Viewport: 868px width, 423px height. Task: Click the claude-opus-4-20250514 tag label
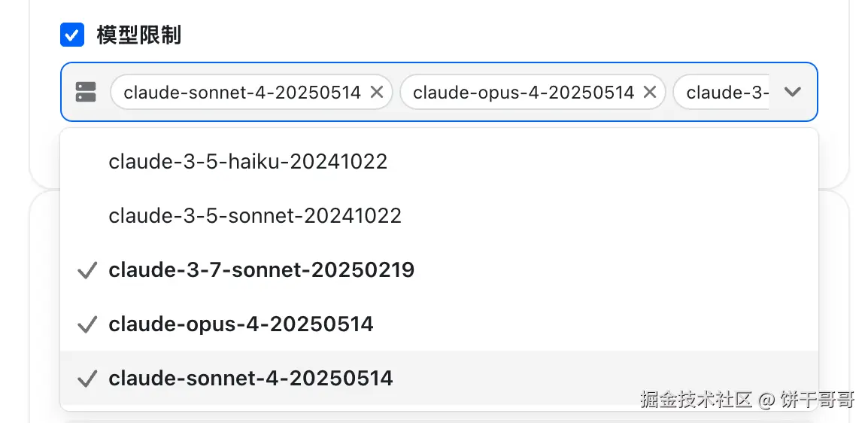click(524, 93)
